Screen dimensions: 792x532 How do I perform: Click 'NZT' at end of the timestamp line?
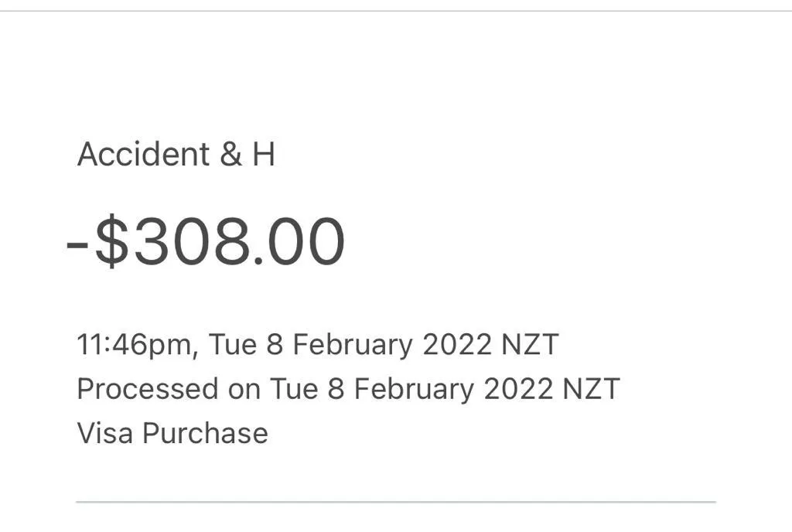click(x=530, y=345)
